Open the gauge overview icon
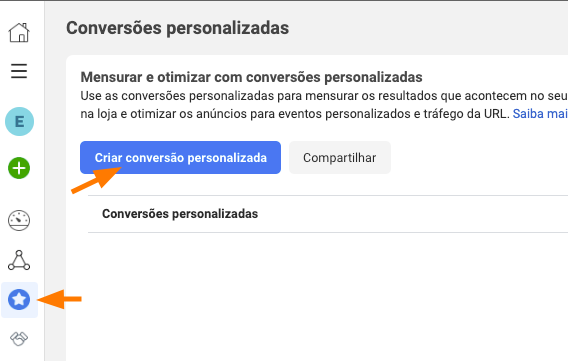568x361 pixels. coord(19,220)
